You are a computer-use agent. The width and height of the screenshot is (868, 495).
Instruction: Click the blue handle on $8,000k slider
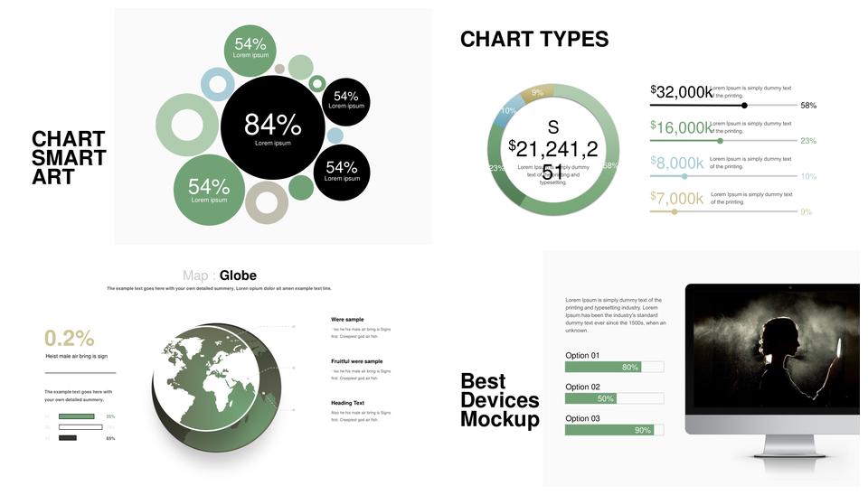click(x=684, y=176)
